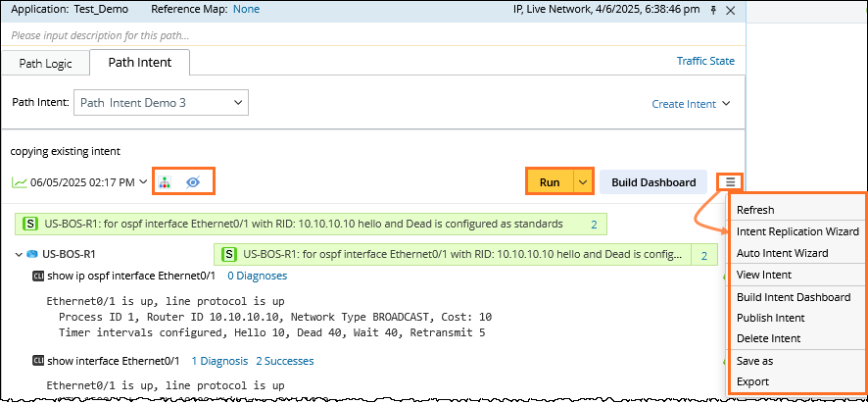Viewport: 868px width, 404px height.
Task: Toggle the blue eye visibility icon
Action: tap(193, 182)
